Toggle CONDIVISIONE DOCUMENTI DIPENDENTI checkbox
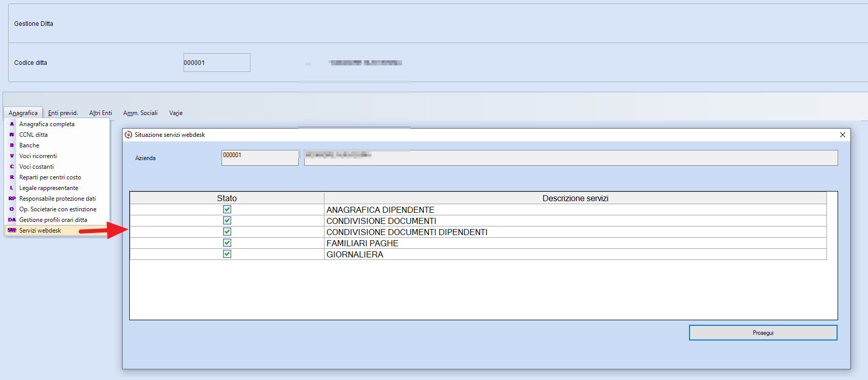Image resolution: width=868 pixels, height=380 pixels. pos(227,232)
